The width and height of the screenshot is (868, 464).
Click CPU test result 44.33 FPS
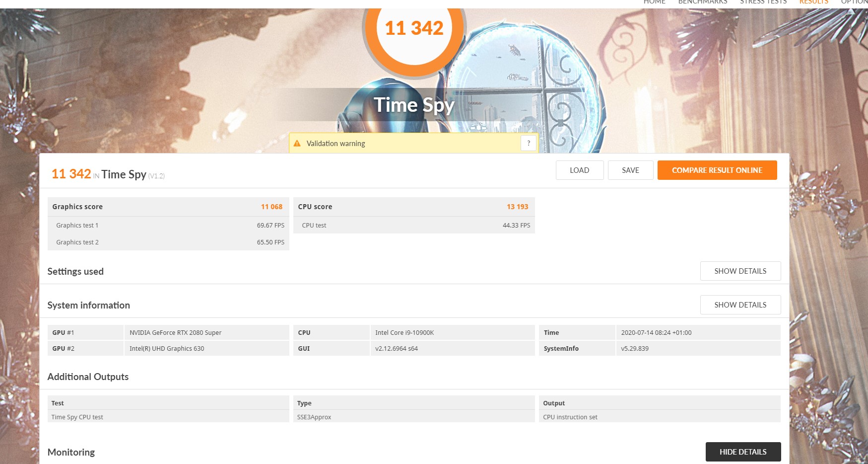coord(516,226)
